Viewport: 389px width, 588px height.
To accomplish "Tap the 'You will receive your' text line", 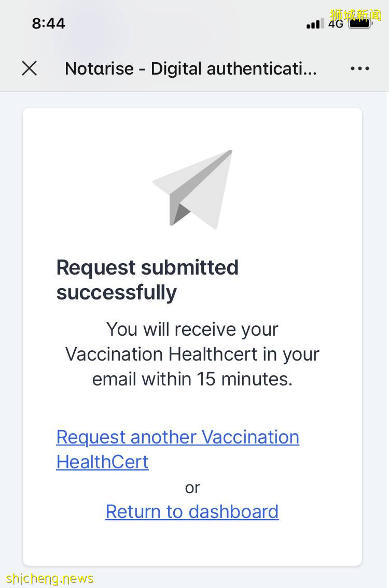I will coord(192,329).
